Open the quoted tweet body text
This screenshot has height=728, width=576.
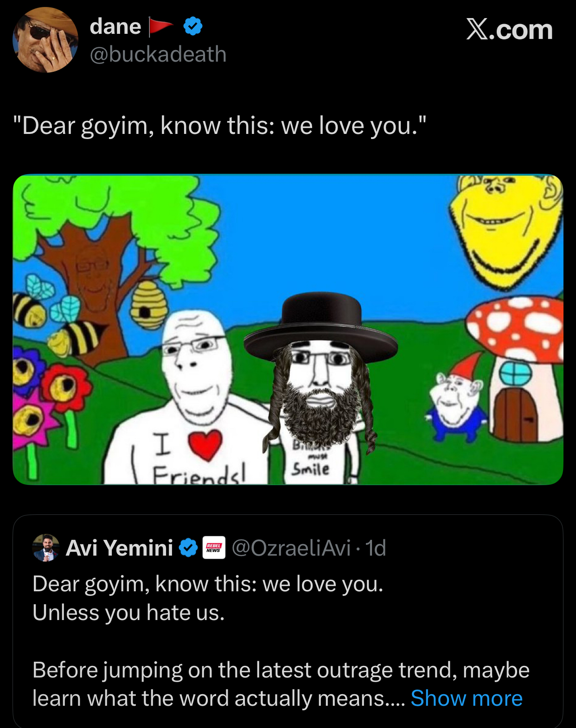click(281, 641)
